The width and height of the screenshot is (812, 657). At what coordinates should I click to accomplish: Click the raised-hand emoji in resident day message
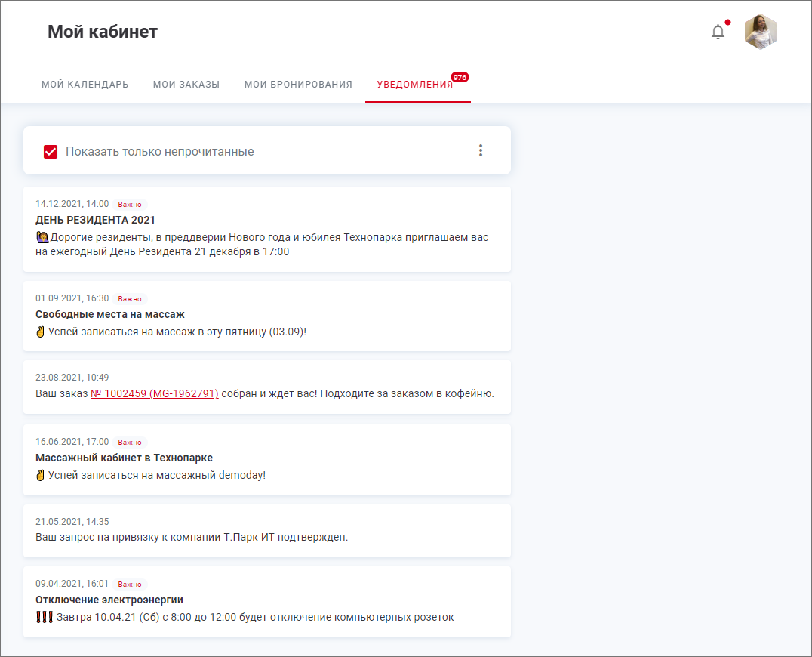point(42,237)
